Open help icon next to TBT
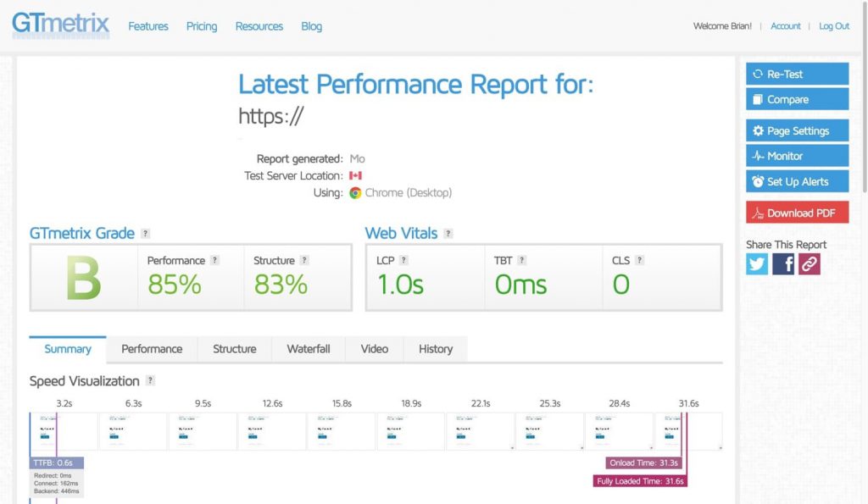 [521, 260]
